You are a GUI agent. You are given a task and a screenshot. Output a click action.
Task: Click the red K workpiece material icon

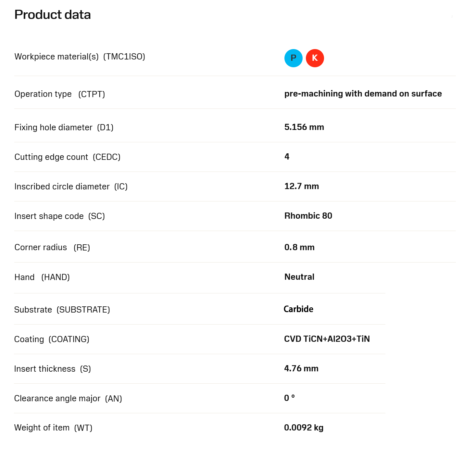click(x=315, y=58)
